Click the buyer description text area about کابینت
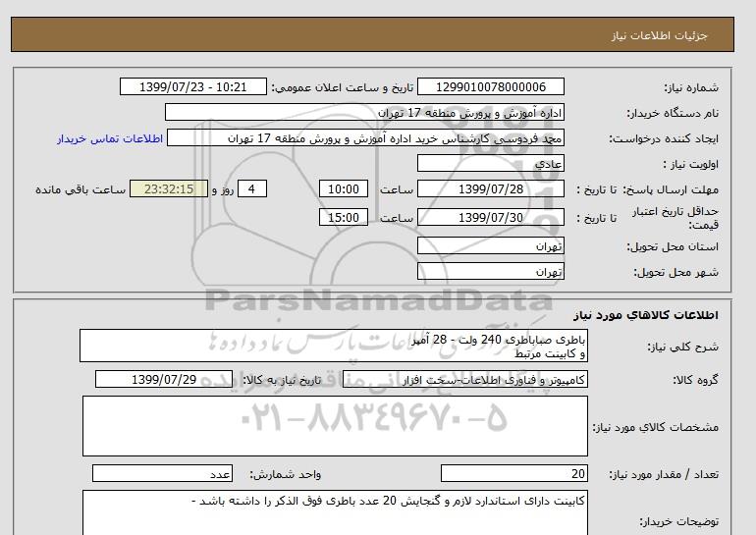756x535 pixels. coord(335,512)
